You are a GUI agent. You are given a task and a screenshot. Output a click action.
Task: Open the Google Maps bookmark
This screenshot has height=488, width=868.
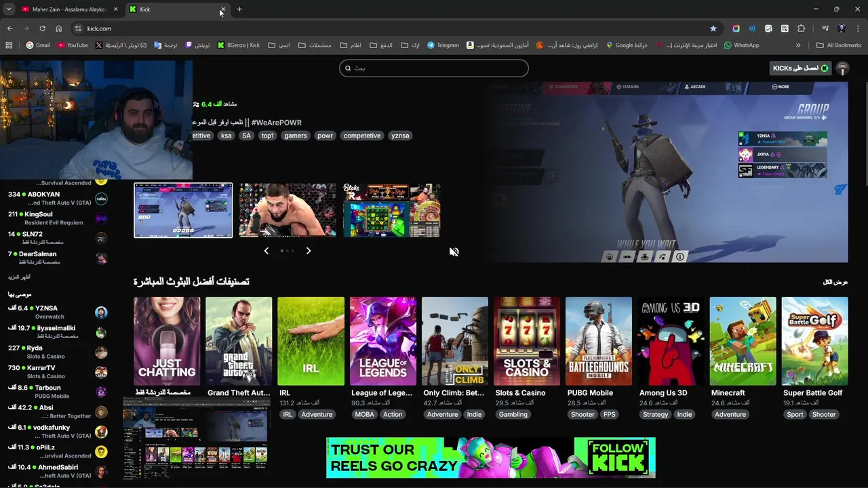[x=627, y=45]
